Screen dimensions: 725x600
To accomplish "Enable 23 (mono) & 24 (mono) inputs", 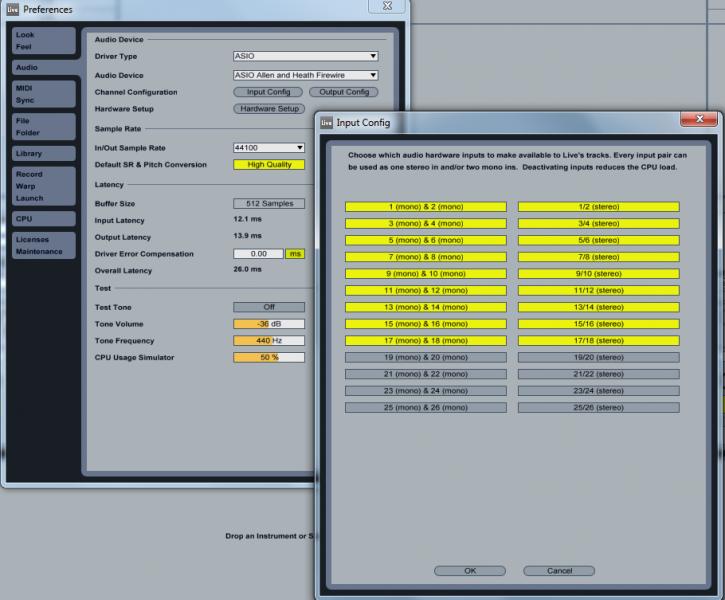I will click(x=426, y=391).
